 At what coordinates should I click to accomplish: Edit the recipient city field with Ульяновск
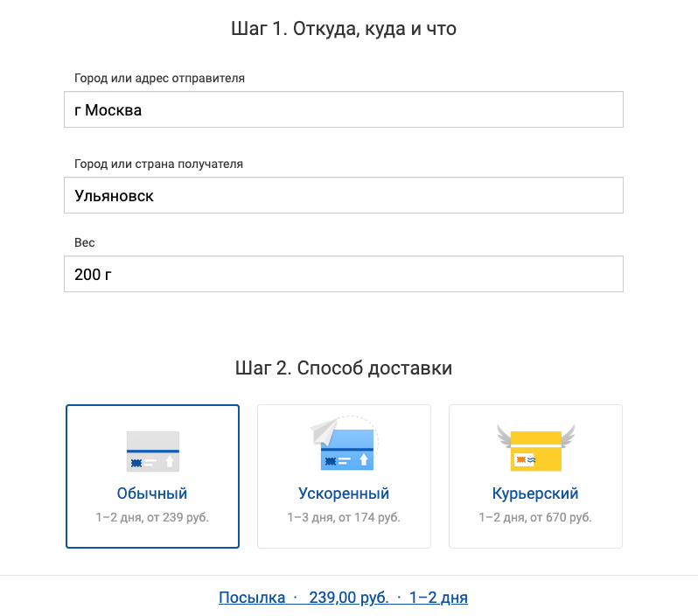tap(344, 195)
